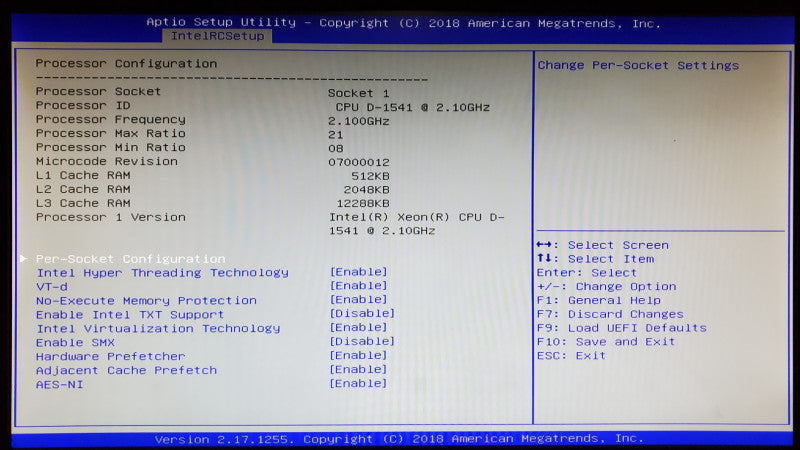Open the Per-Socket Configuration submenu

(x=131, y=259)
